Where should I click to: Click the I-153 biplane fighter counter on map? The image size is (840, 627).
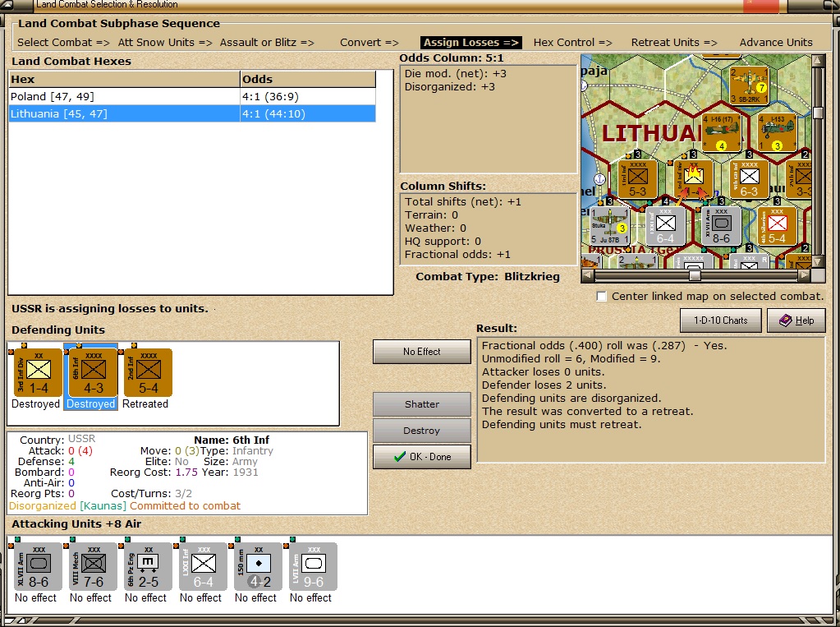[777, 132]
